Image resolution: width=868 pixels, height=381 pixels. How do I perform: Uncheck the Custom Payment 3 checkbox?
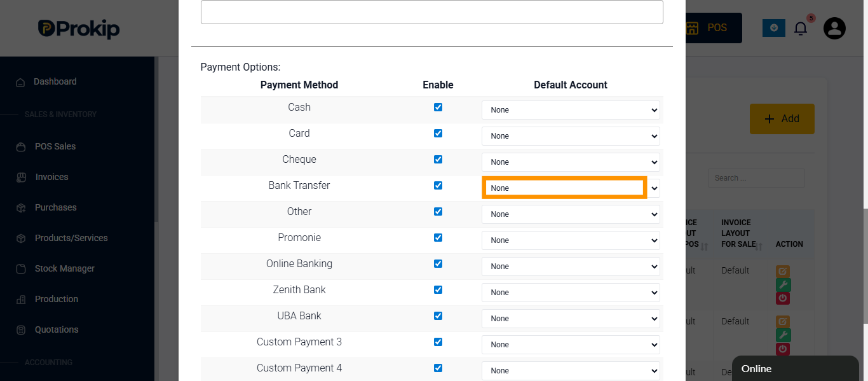(438, 342)
